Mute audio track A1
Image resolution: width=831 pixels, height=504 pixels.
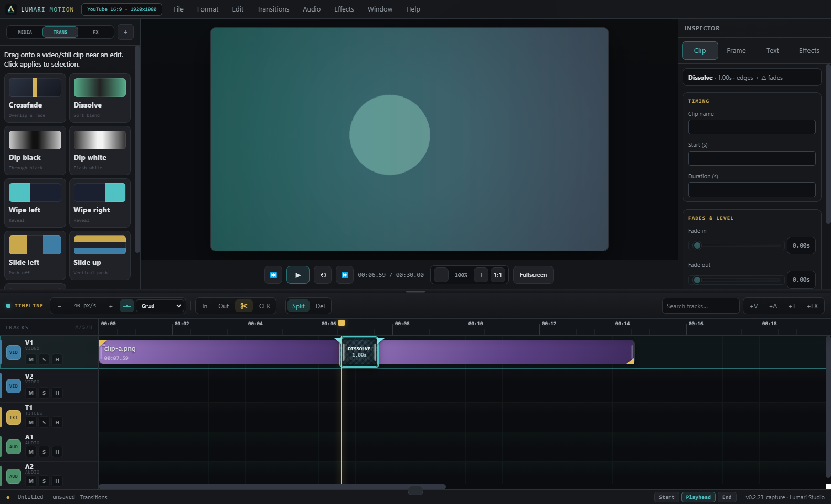31,452
